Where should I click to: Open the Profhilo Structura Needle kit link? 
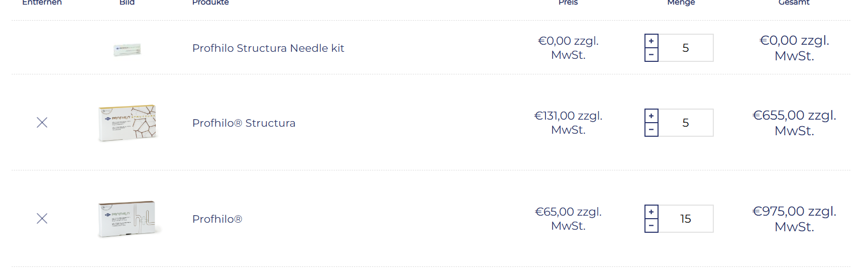[x=268, y=48]
